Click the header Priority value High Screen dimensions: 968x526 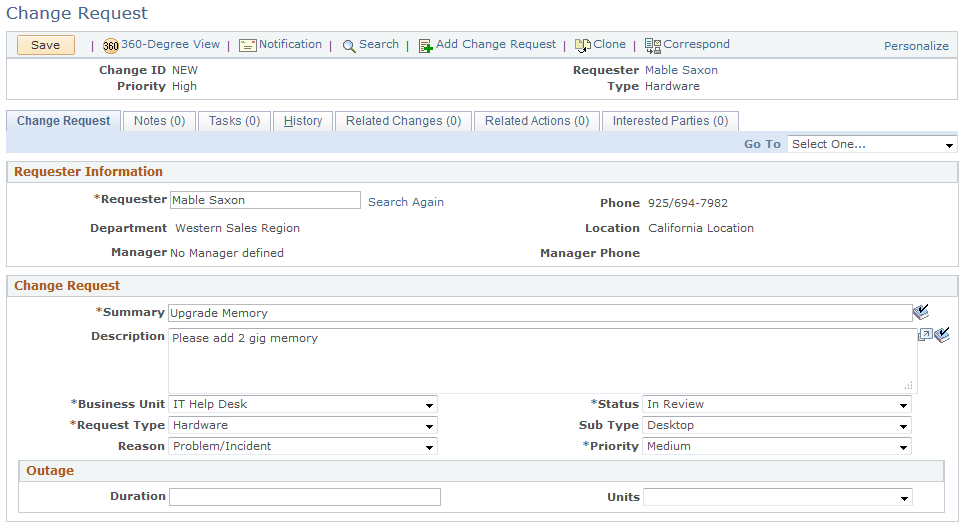184,86
